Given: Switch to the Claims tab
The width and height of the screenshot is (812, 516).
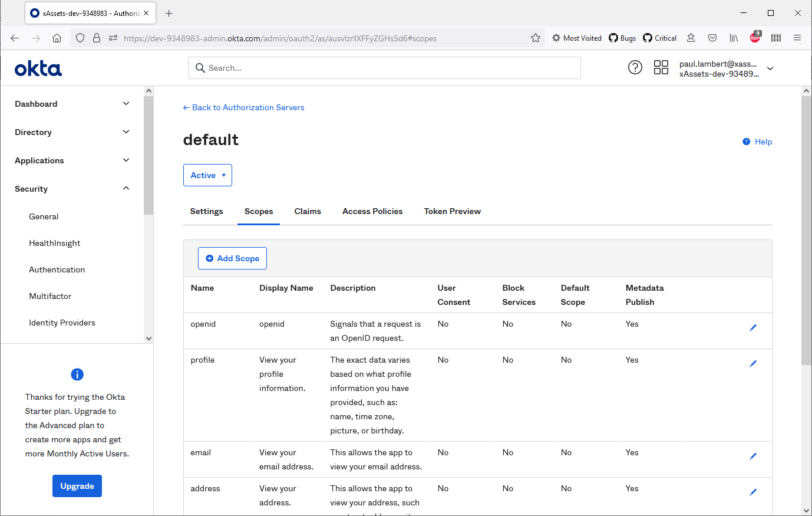Looking at the screenshot, I should (308, 211).
